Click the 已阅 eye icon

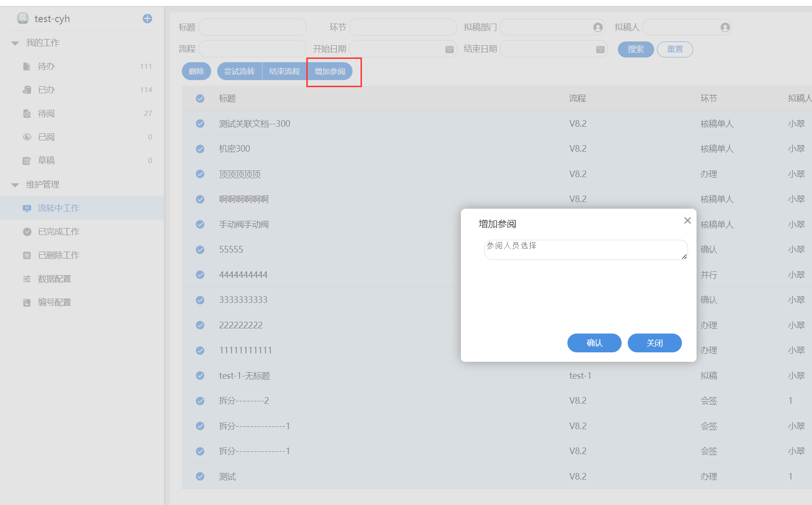coord(27,137)
